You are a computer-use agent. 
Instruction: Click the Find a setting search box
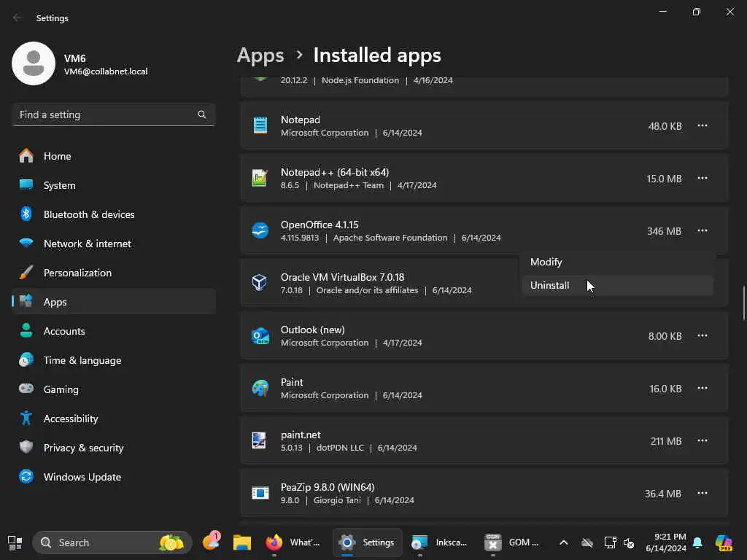pyautogui.click(x=106, y=114)
